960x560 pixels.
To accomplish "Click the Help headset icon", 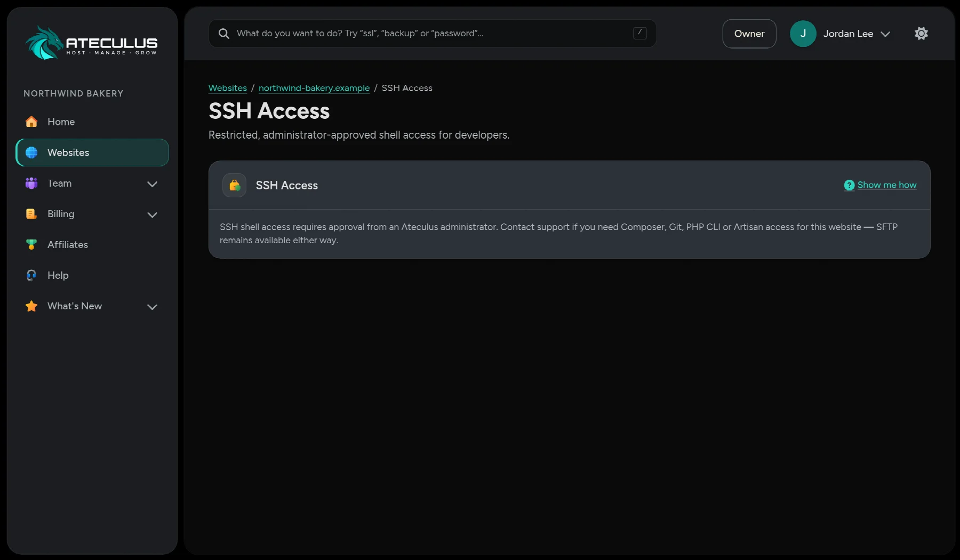I will point(31,275).
